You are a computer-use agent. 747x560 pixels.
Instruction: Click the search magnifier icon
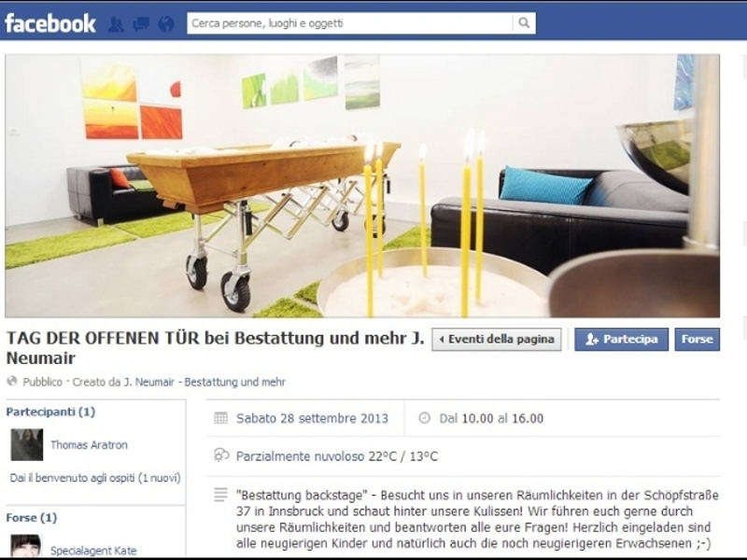click(x=524, y=22)
